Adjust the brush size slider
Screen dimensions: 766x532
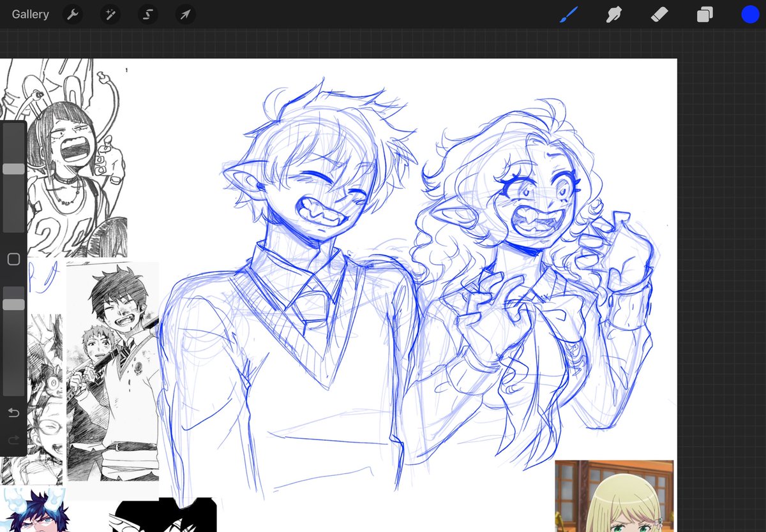[x=13, y=168]
